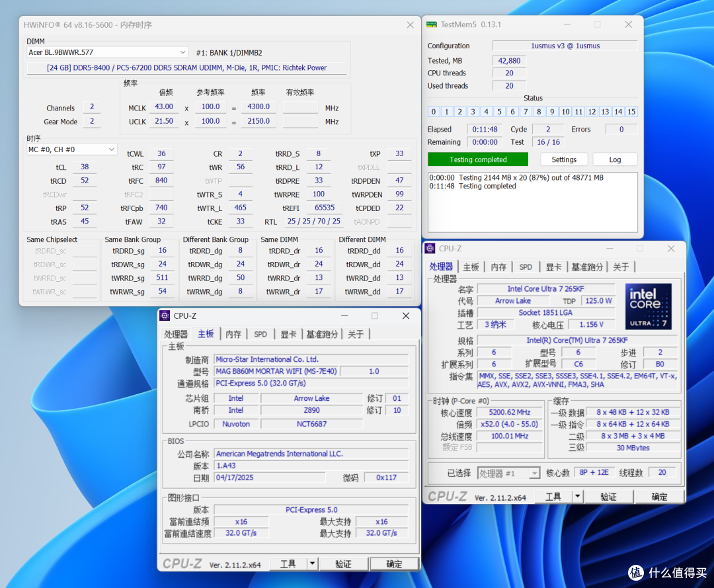The width and height of the screenshot is (714, 588).
Task: Click the CPU-Z icon in processor window title
Action: point(430,248)
